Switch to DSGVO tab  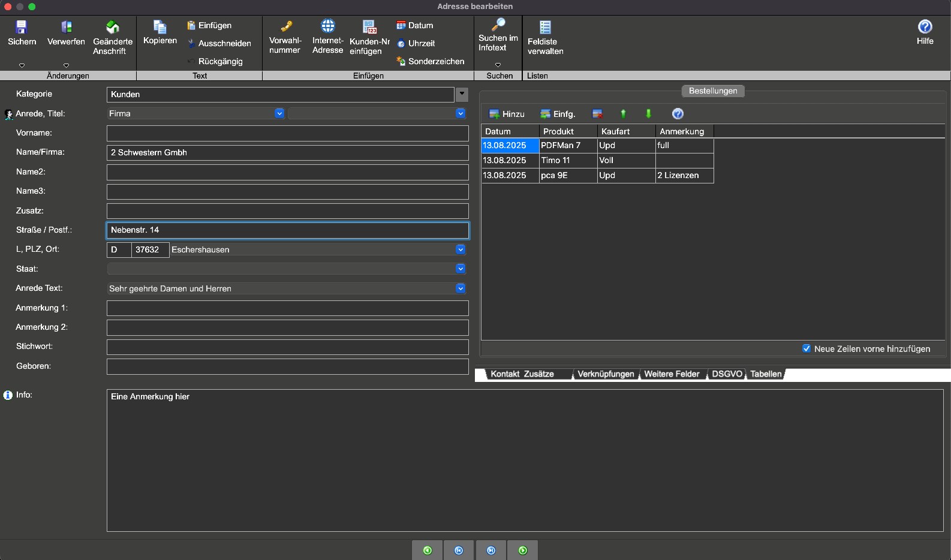(727, 374)
